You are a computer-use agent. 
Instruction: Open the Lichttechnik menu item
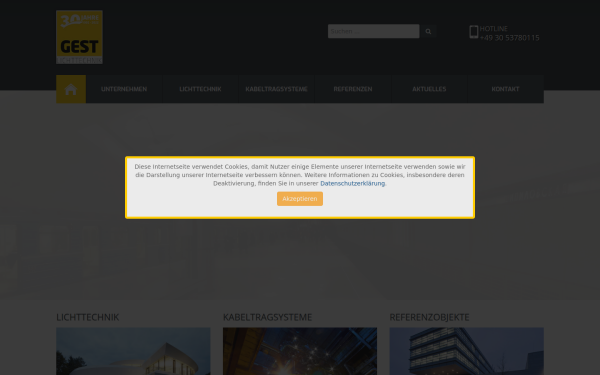click(x=200, y=89)
